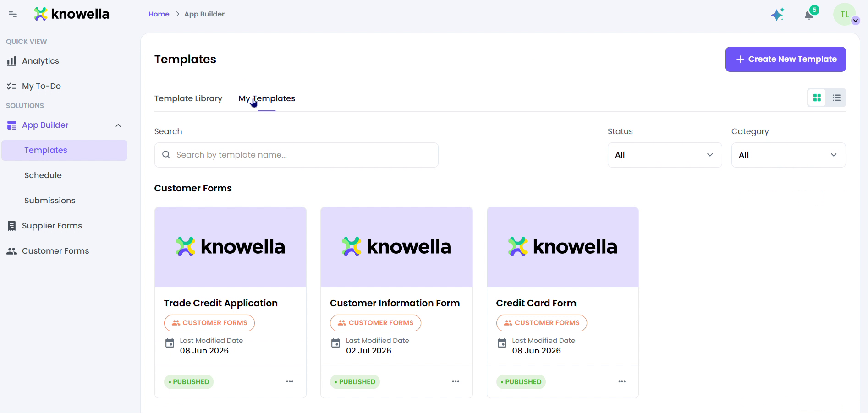Switch to the Template Library tab
The height and width of the screenshot is (413, 868).
[x=188, y=98]
